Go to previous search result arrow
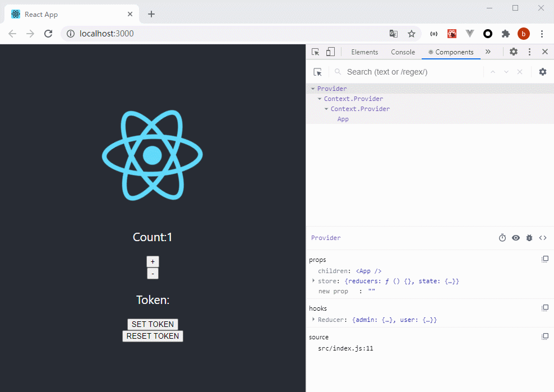 pos(492,72)
